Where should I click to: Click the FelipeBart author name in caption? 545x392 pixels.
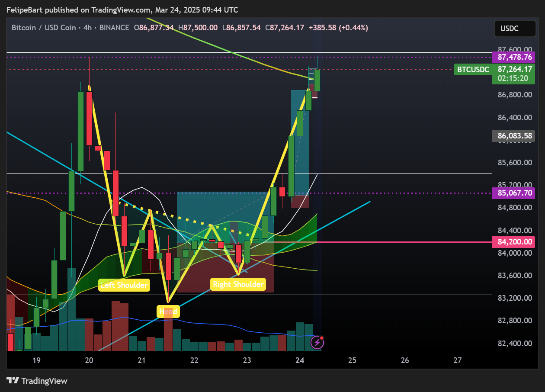tap(25, 10)
